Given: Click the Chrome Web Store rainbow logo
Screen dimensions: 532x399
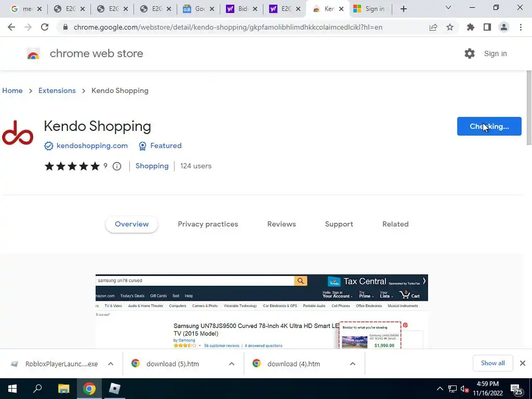Looking at the screenshot, I should pos(33,54).
